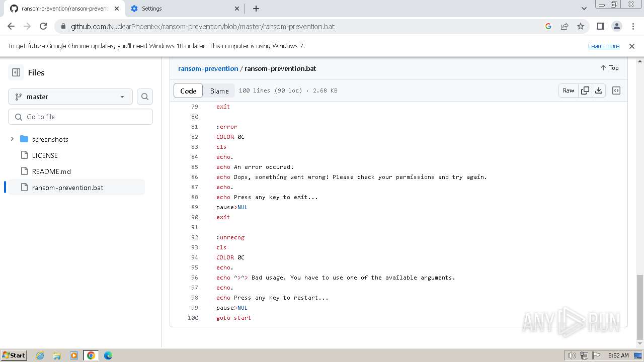Expand the screenshots folder chevron
644x362 pixels.
click(x=12, y=139)
